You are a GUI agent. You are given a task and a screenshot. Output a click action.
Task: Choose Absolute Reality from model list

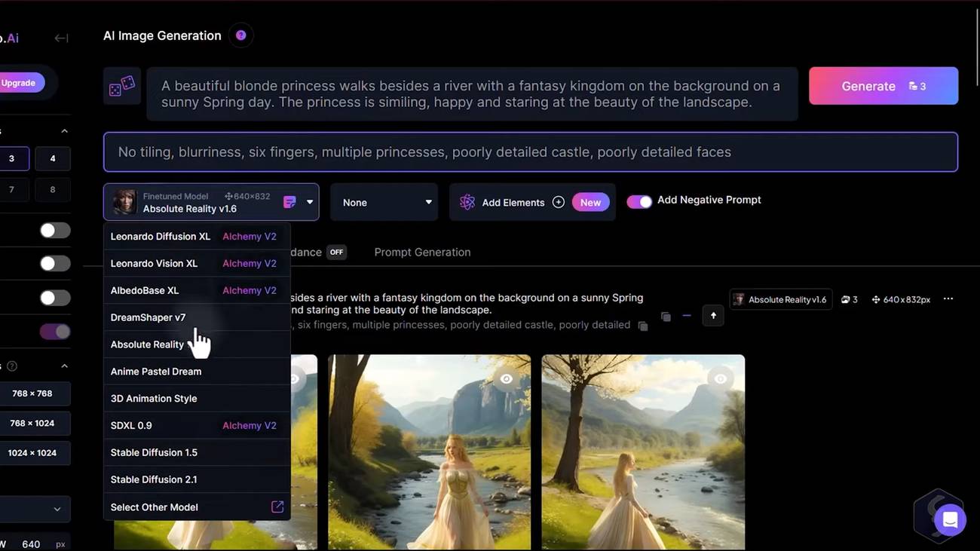tap(197, 344)
